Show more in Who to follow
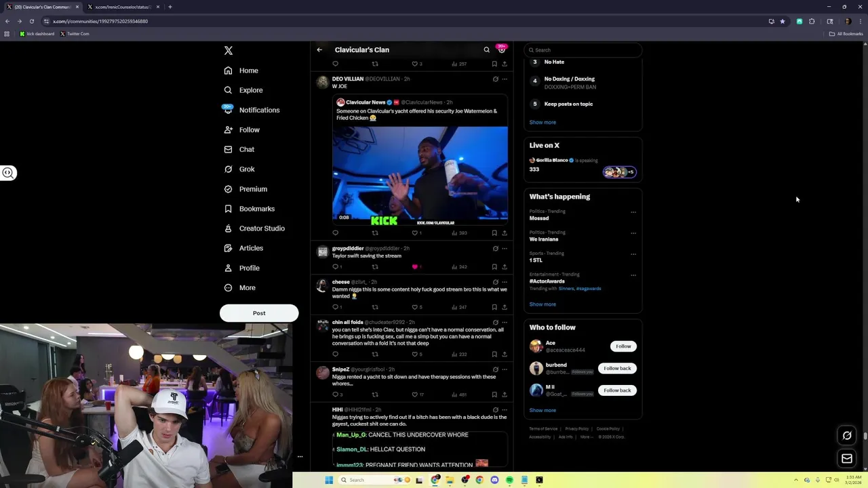 point(542,410)
